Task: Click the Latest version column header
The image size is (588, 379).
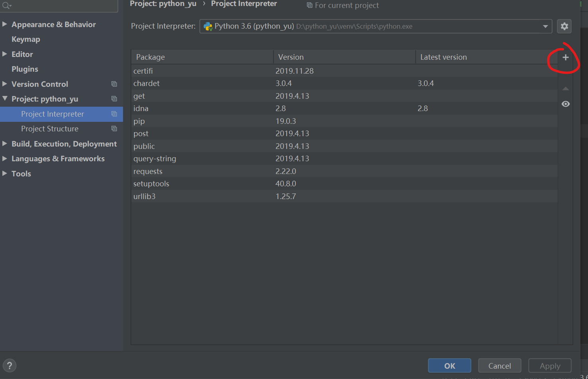Action: tap(486, 57)
